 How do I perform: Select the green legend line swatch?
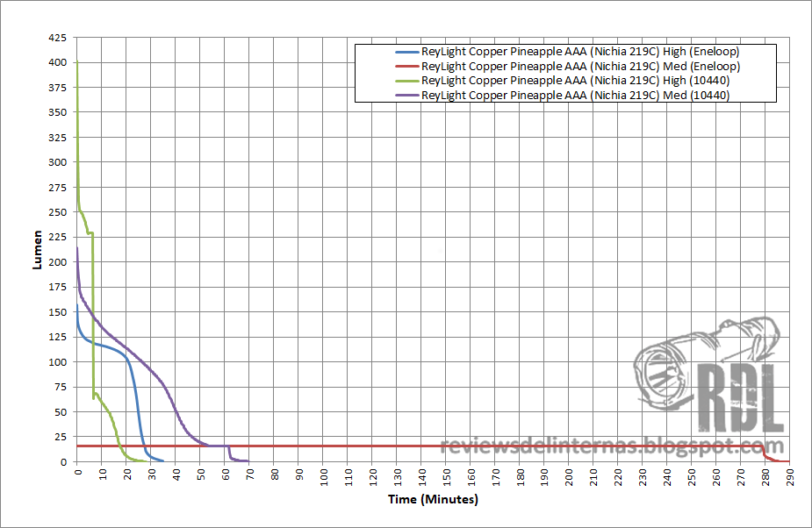[x=407, y=81]
